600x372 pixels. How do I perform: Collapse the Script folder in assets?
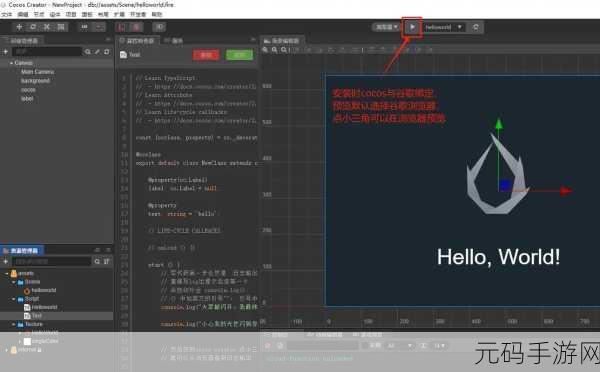[14, 299]
